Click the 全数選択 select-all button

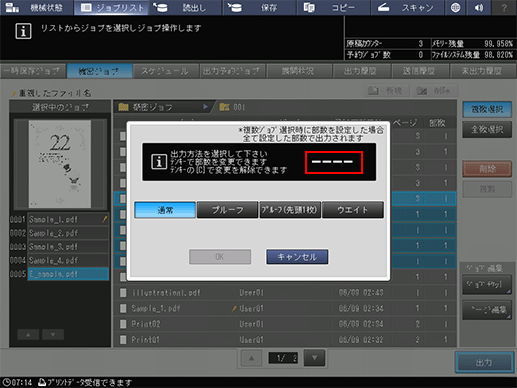(x=487, y=130)
